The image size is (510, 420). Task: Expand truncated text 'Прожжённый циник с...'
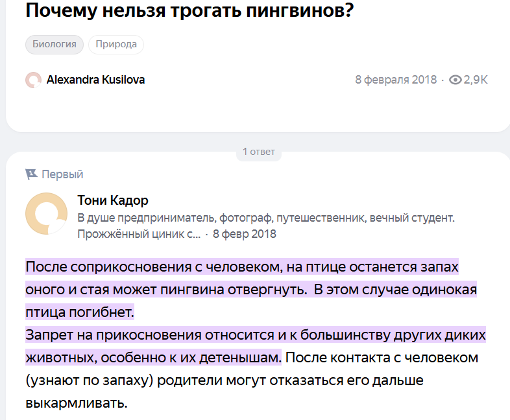pos(139,234)
